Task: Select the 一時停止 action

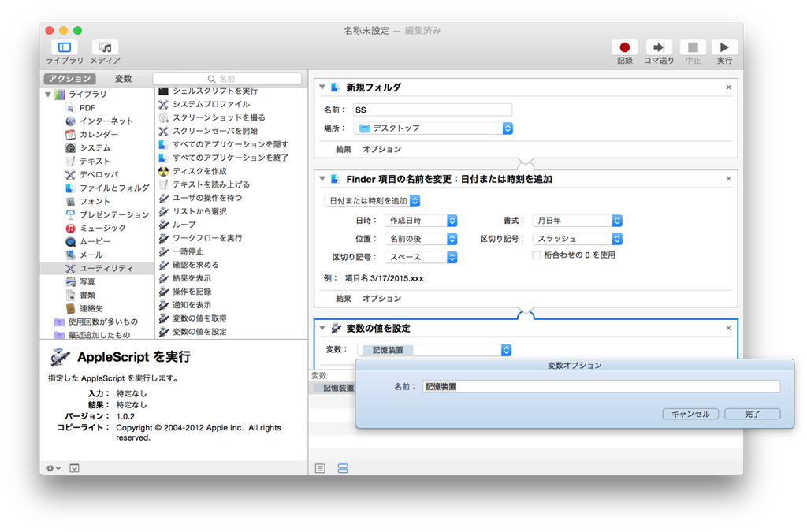Action: pyautogui.click(x=188, y=251)
